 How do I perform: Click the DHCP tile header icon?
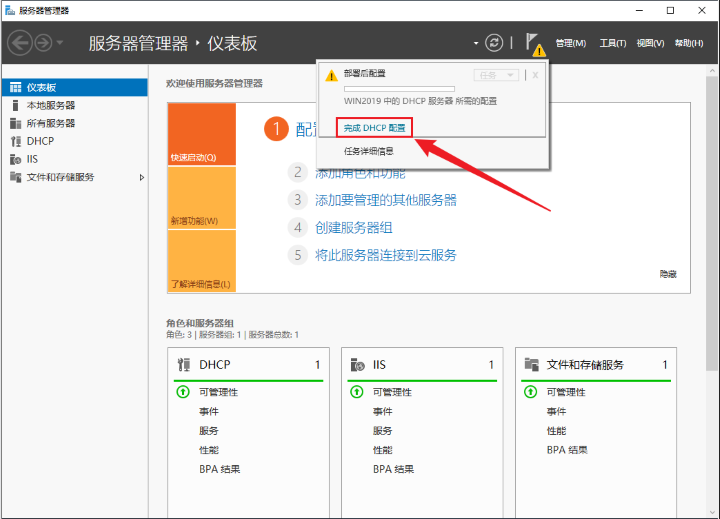[x=184, y=365]
